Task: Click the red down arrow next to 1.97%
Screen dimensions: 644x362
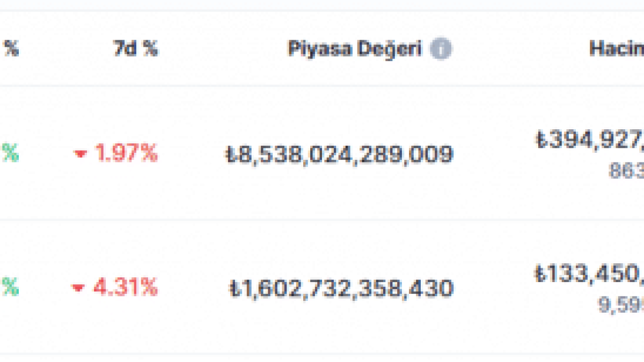Action: point(80,154)
